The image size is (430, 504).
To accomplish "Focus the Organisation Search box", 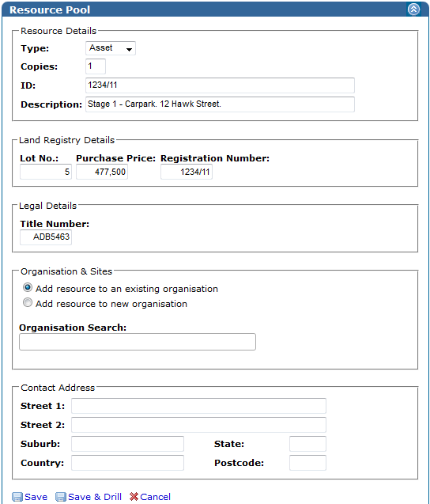I will pos(138,342).
